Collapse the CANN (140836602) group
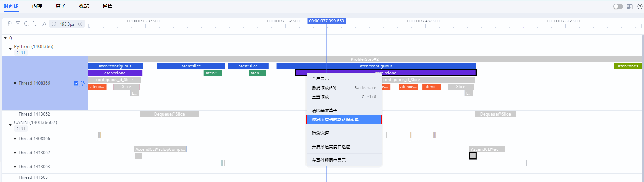 (10, 125)
